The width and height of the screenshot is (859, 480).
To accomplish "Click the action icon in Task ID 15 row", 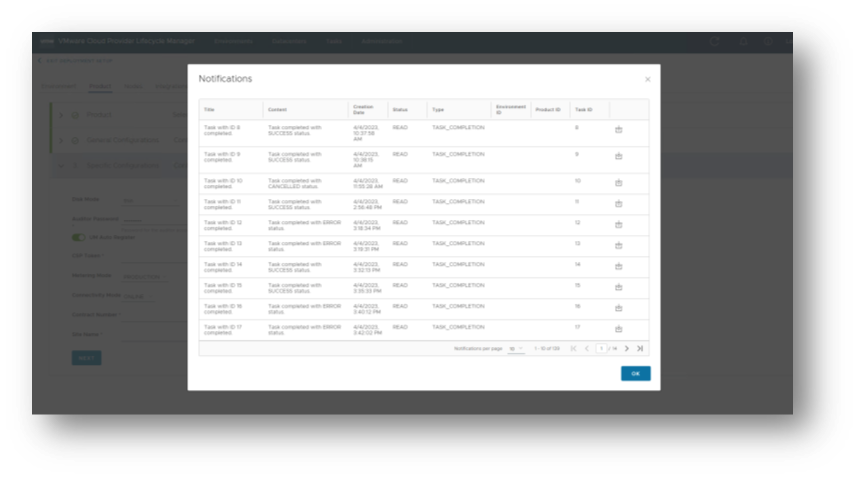I will tap(619, 287).
